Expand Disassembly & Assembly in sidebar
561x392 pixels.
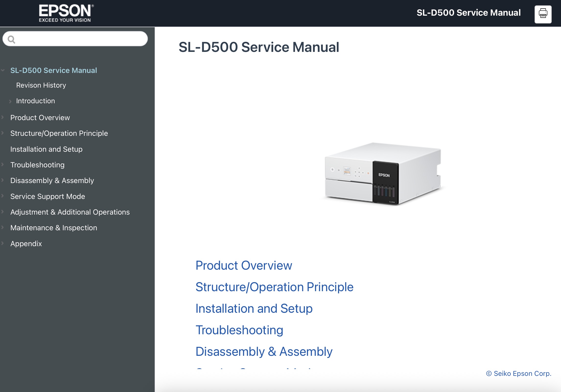point(2,180)
